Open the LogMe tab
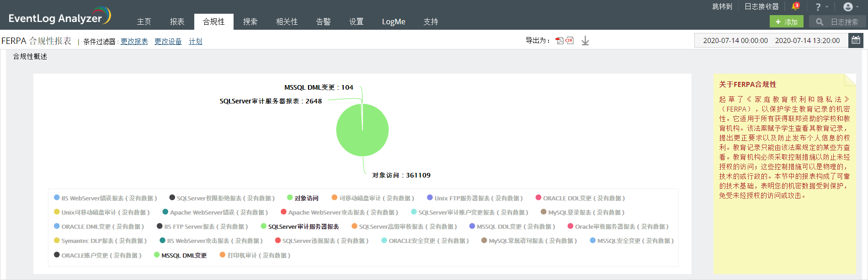 tap(394, 22)
